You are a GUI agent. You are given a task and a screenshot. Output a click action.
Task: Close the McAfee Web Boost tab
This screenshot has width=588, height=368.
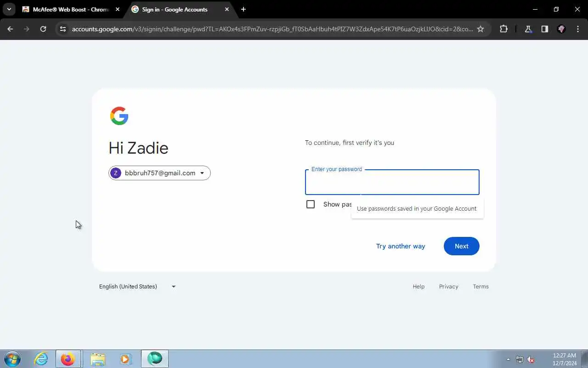click(118, 9)
